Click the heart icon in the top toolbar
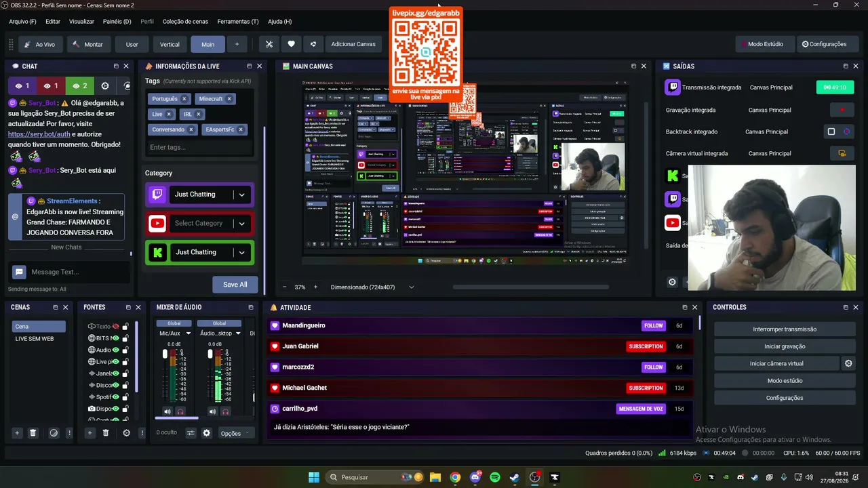 [x=291, y=44]
